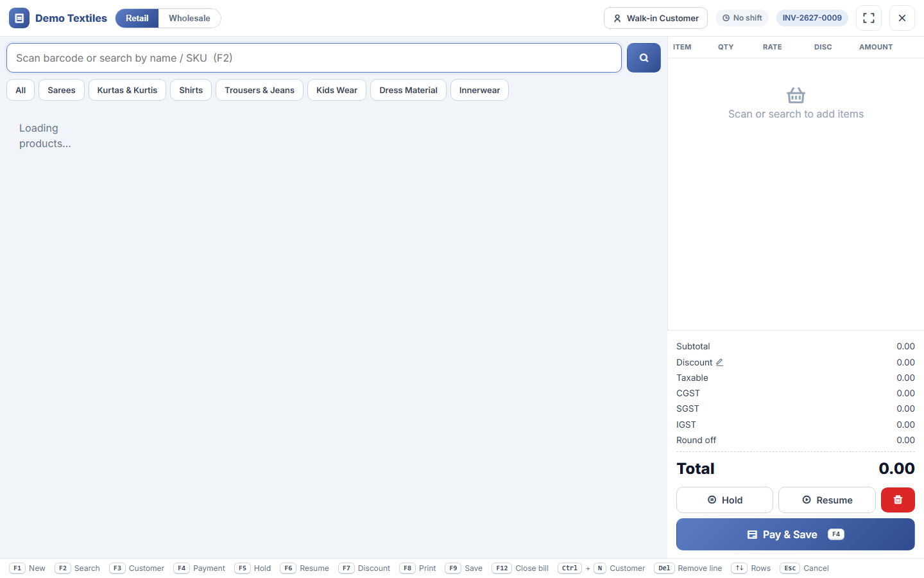This screenshot has width=924, height=578.
Task: Click the F3 Customer shortcut hint
Action: [137, 568]
